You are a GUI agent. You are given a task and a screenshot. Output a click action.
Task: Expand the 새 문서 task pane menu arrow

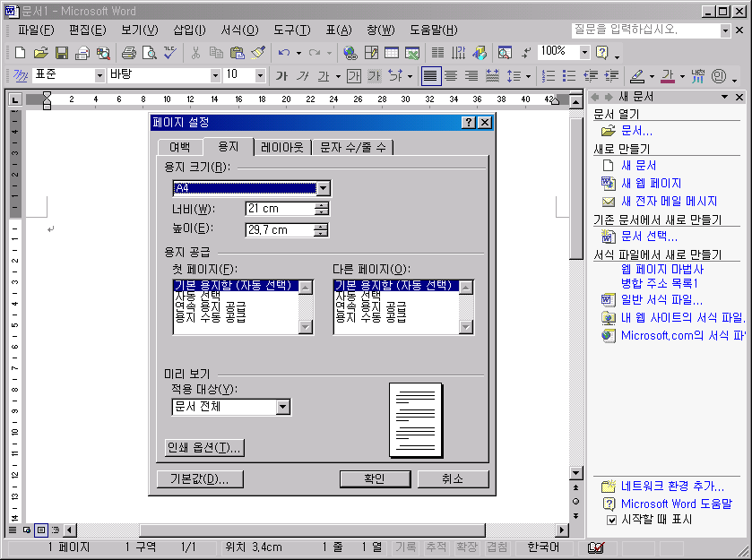pyautogui.click(x=725, y=97)
